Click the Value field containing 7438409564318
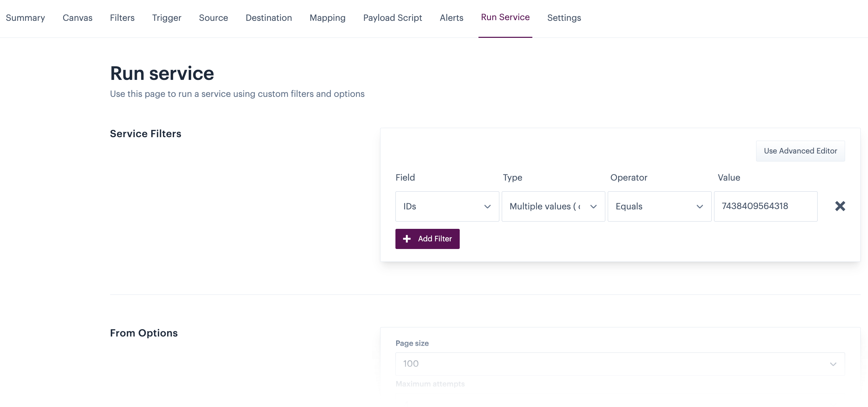This screenshot has width=868, height=407. tap(765, 206)
